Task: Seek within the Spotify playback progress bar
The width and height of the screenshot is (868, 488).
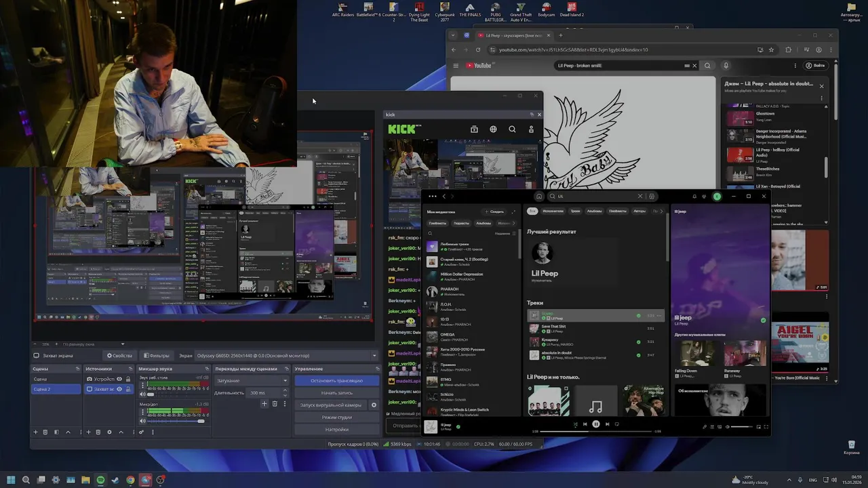Action: point(596,431)
